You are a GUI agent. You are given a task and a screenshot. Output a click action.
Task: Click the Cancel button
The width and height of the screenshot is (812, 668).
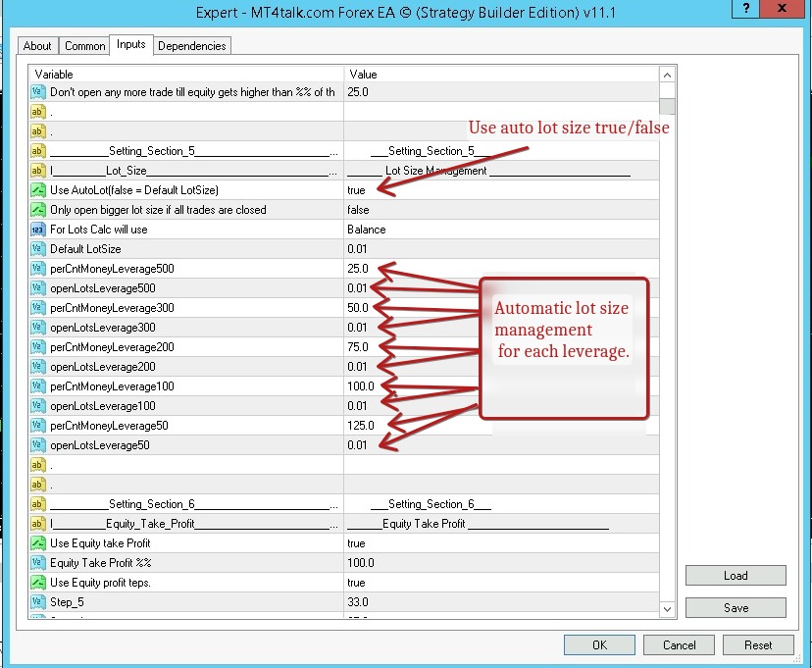point(679,645)
